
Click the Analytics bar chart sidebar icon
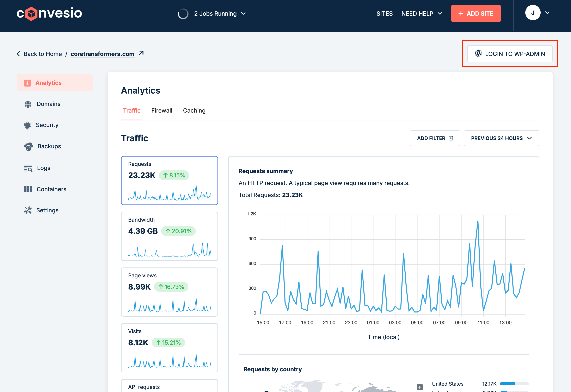tap(27, 83)
